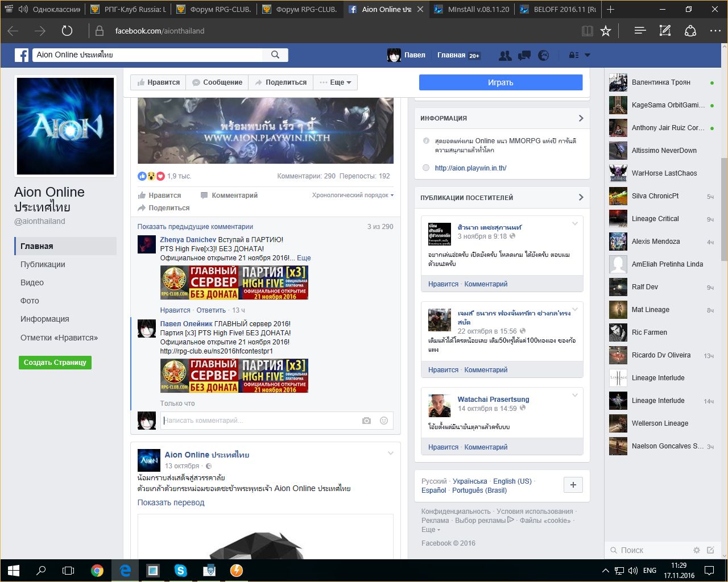
Task: Add page to favorites with star icon
Action: [x=606, y=31]
